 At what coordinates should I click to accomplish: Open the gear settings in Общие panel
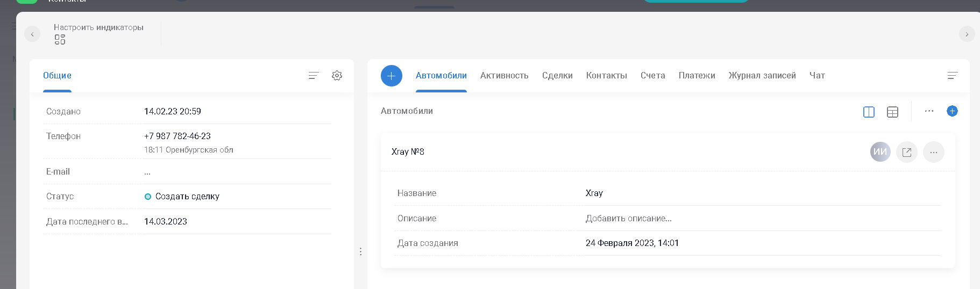(337, 76)
